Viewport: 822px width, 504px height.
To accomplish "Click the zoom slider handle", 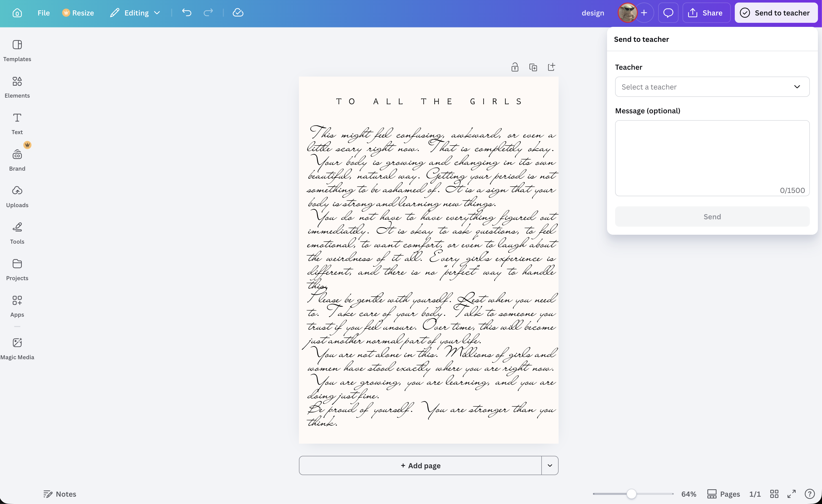I will pos(631,494).
